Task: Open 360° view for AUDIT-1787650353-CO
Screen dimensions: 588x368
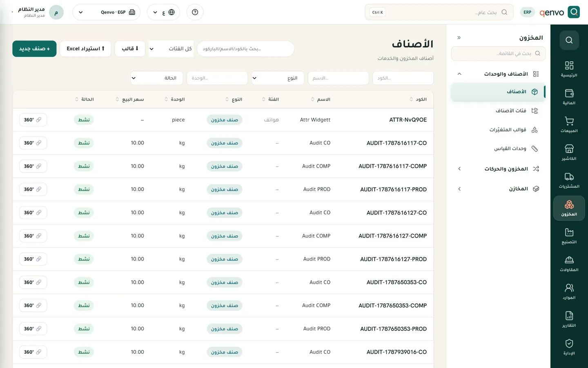Action: point(33,283)
